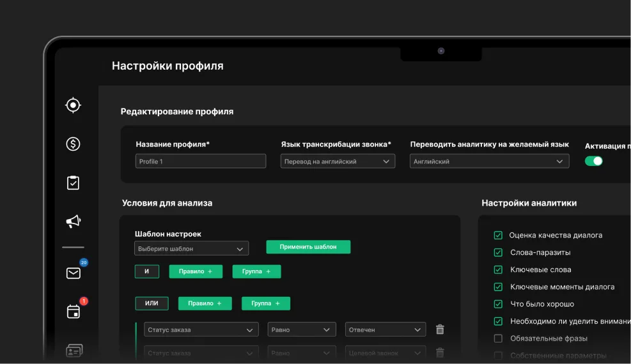The height and width of the screenshot is (364, 631).
Task: Open the target crosshair sidebar icon
Action: tap(74, 105)
